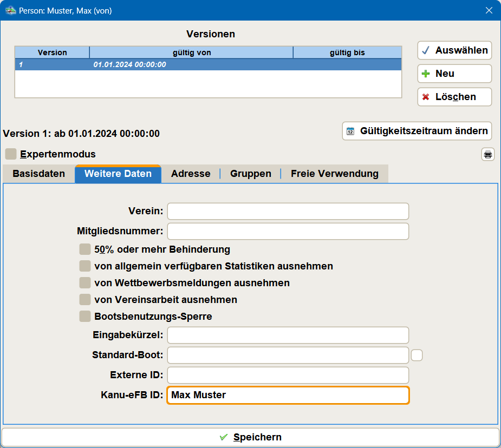Tick von Vereinsarbeit ausnehmen
The height and width of the screenshot is (448, 501).
(85, 300)
